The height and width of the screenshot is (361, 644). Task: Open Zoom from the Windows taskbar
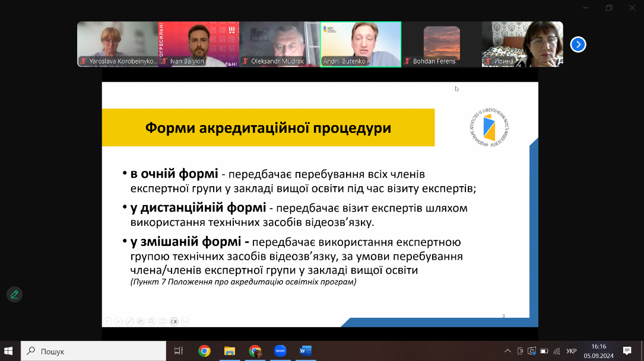coord(280,351)
